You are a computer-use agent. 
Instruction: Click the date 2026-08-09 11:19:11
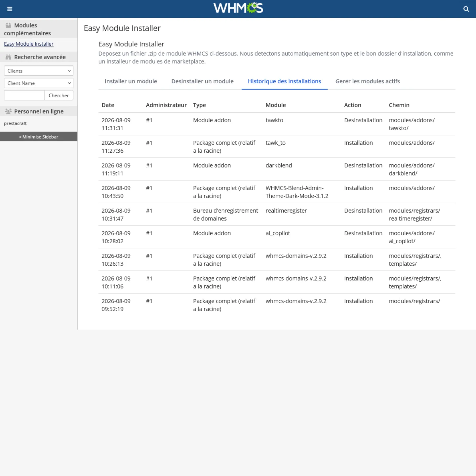[x=116, y=169]
